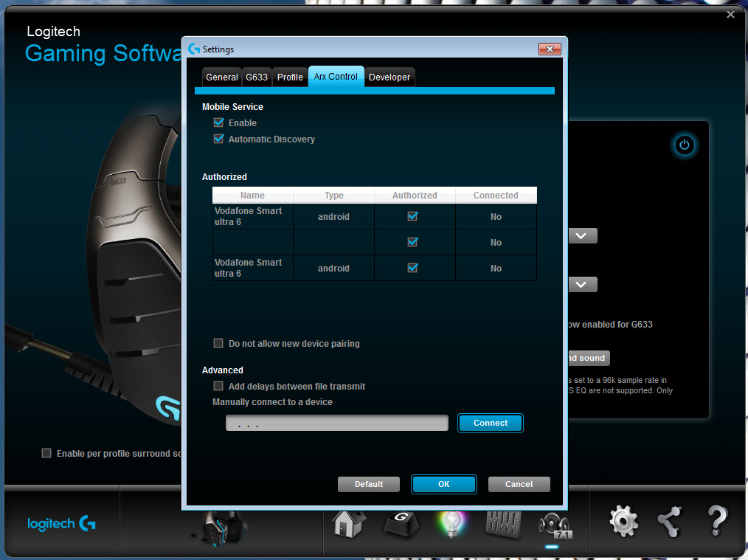Open help question mark icon
This screenshot has height=560, width=748.
click(716, 521)
